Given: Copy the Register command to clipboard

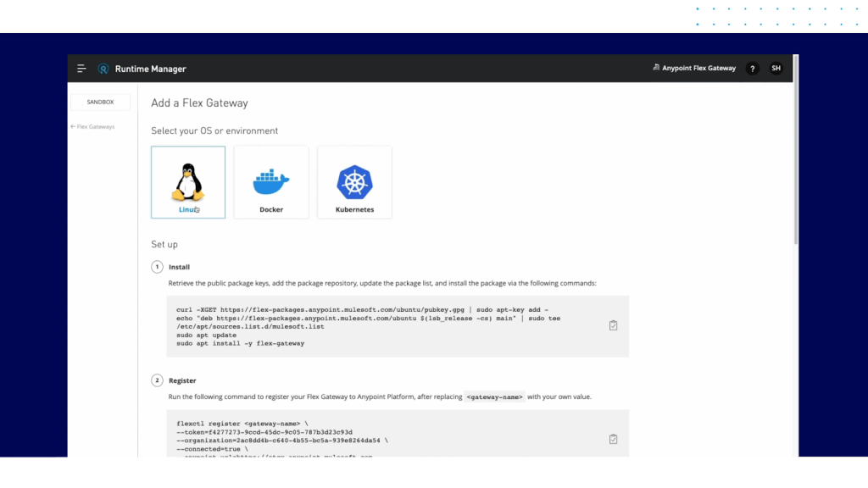Looking at the screenshot, I should tap(613, 439).
